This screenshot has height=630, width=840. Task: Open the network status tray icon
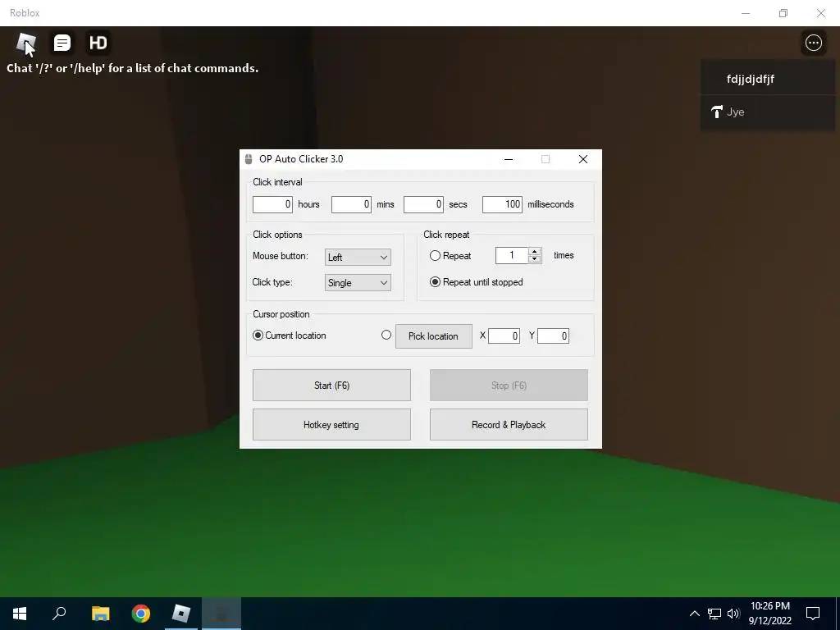coord(714,614)
